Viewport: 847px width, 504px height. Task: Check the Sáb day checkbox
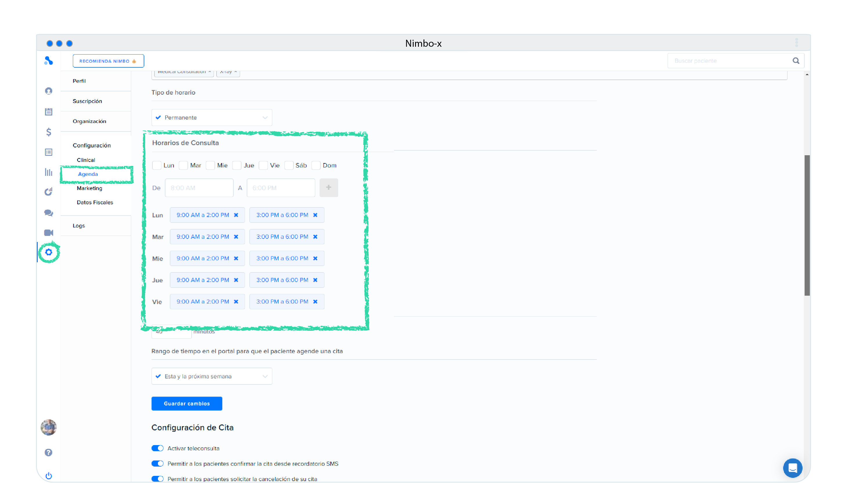pos(289,165)
